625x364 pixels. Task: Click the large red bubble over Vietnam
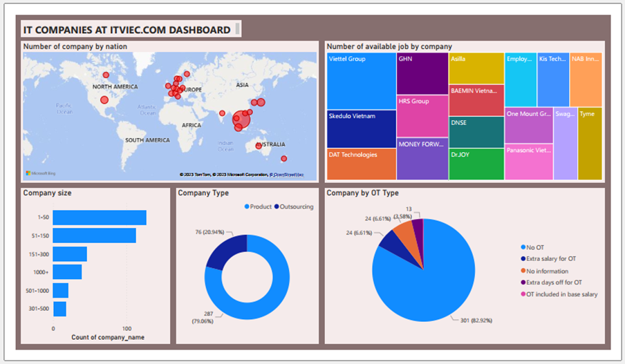(x=241, y=119)
